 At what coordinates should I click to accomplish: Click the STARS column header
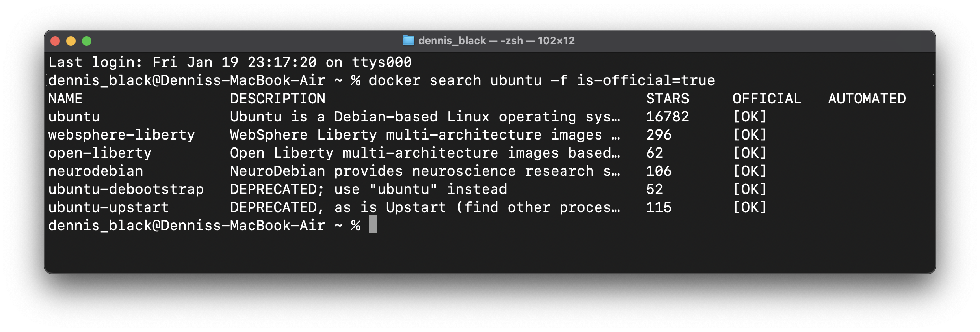[668, 99]
